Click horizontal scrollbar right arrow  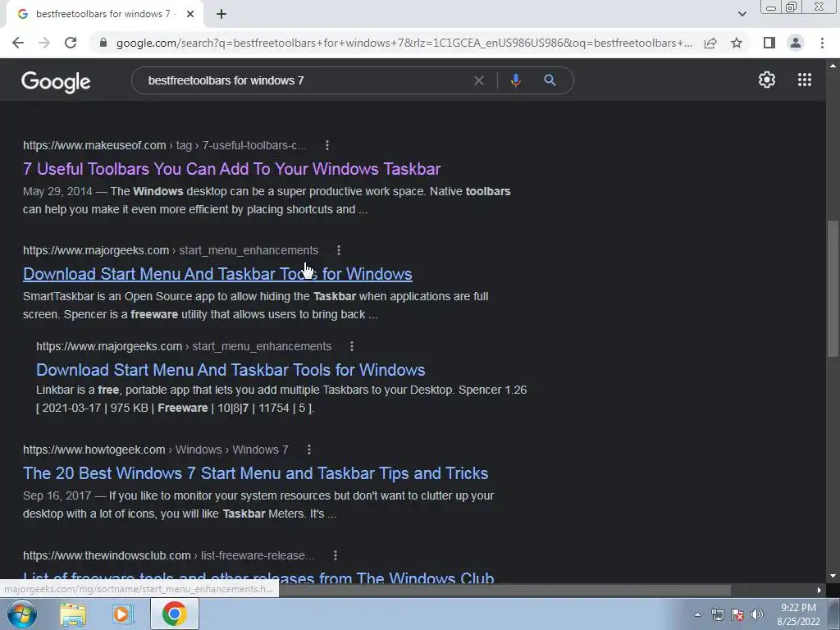(x=819, y=590)
